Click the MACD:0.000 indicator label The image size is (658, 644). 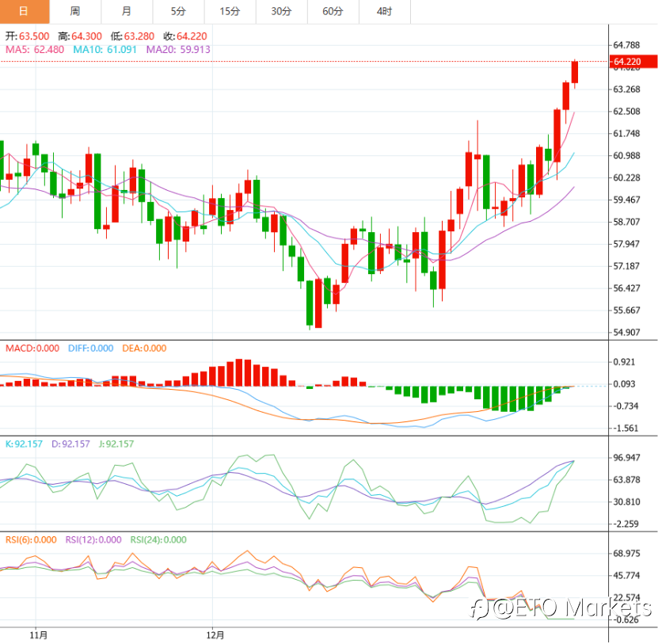tap(32, 349)
